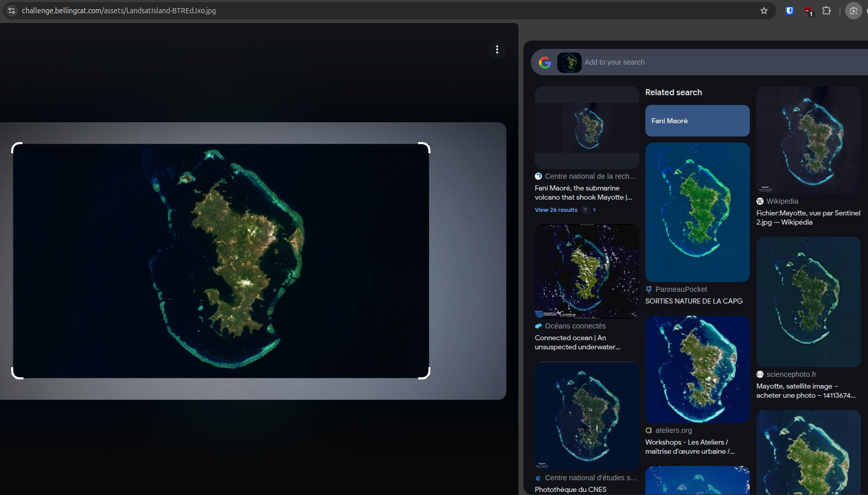The image size is (868, 495).
Task: View site information in address bar
Action: [x=12, y=11]
